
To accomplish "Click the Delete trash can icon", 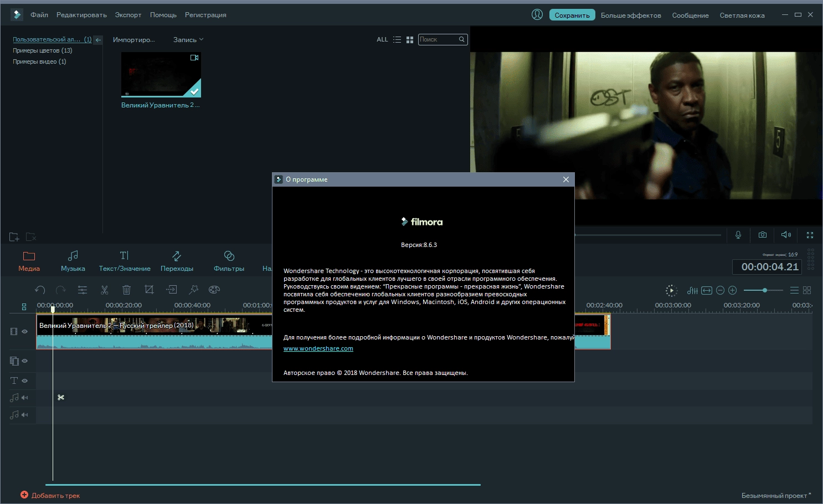I will [126, 290].
